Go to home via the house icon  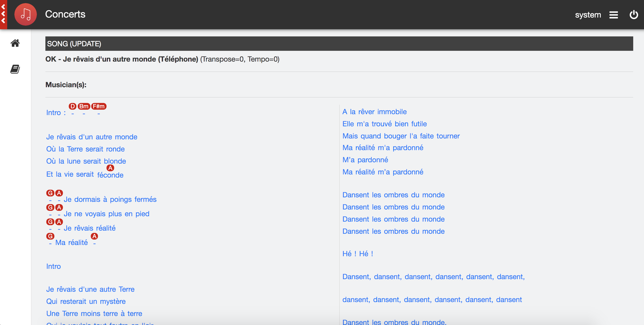(15, 43)
